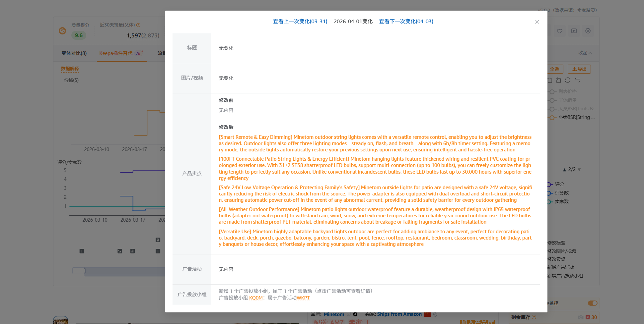Toggle the monitoring switch on

[x=592, y=303]
